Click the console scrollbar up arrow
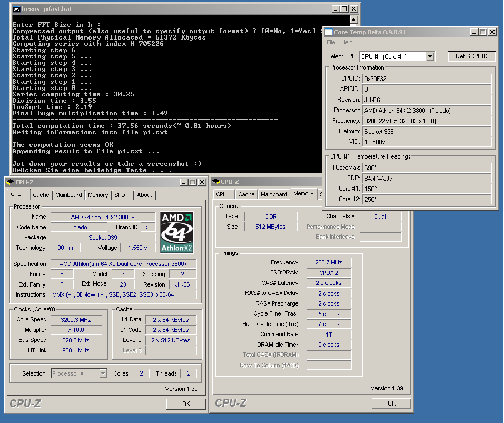 click(353, 20)
